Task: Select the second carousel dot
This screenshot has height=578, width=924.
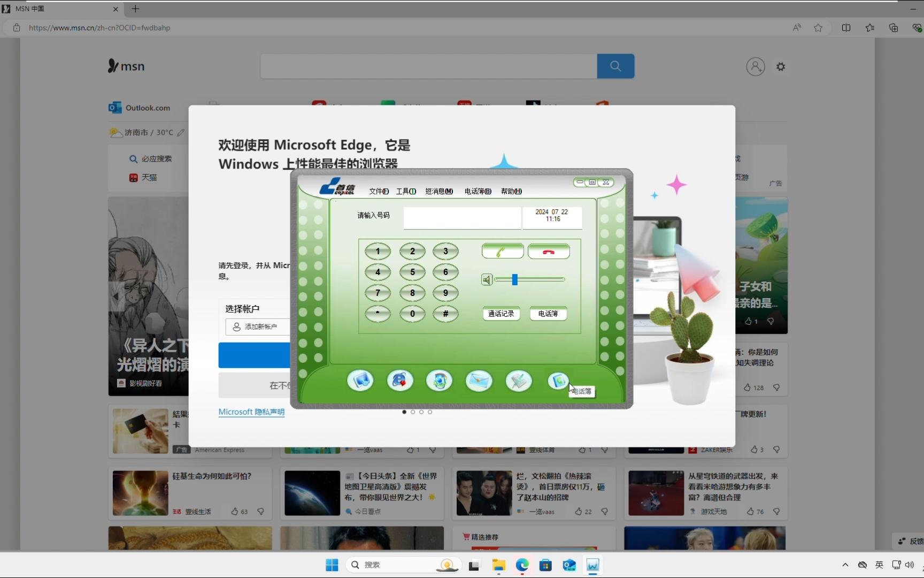Action: [413, 412]
